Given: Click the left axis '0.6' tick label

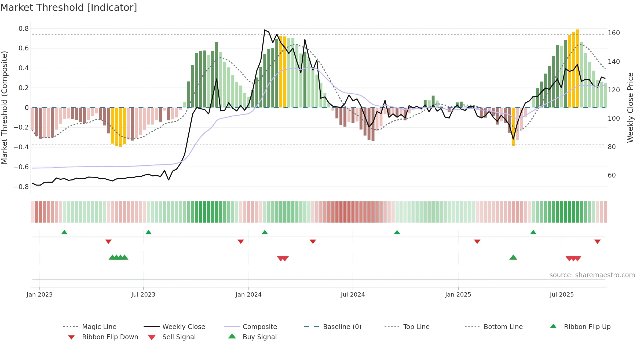Looking at the screenshot, I should (x=24, y=48).
